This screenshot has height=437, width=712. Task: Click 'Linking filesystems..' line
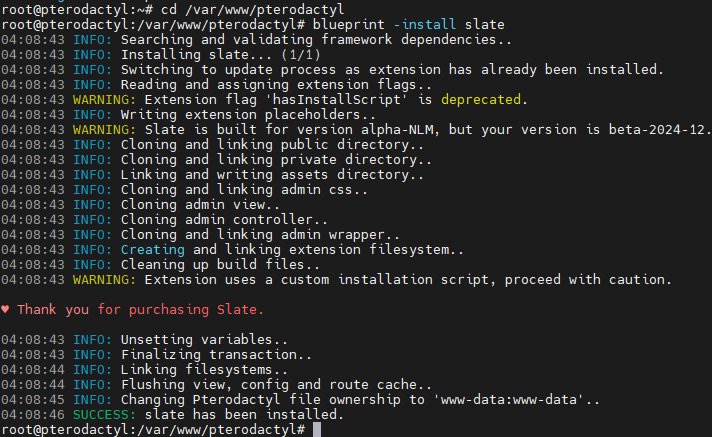tap(204, 369)
